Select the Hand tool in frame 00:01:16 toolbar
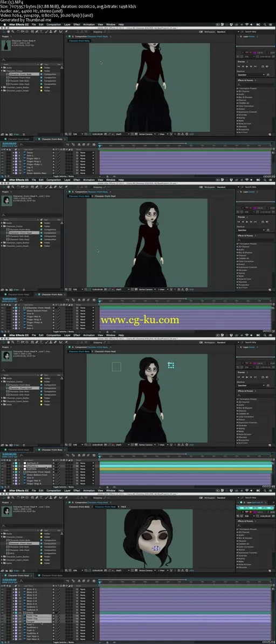This screenshot has height=644, width=276. (8, 32)
